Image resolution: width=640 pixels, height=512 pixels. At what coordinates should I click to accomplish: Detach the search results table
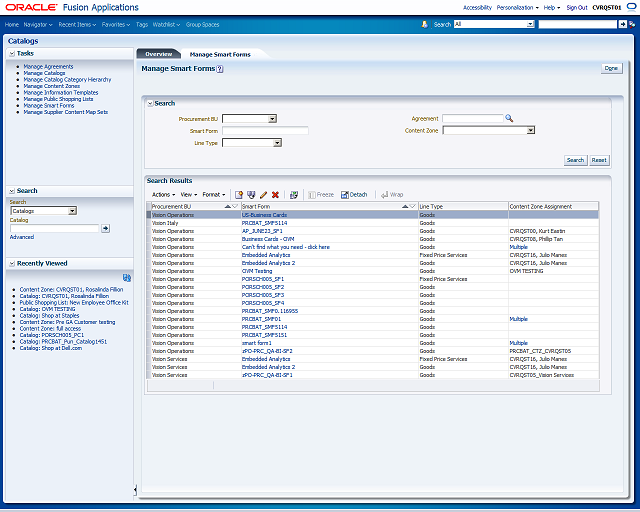[x=354, y=195]
